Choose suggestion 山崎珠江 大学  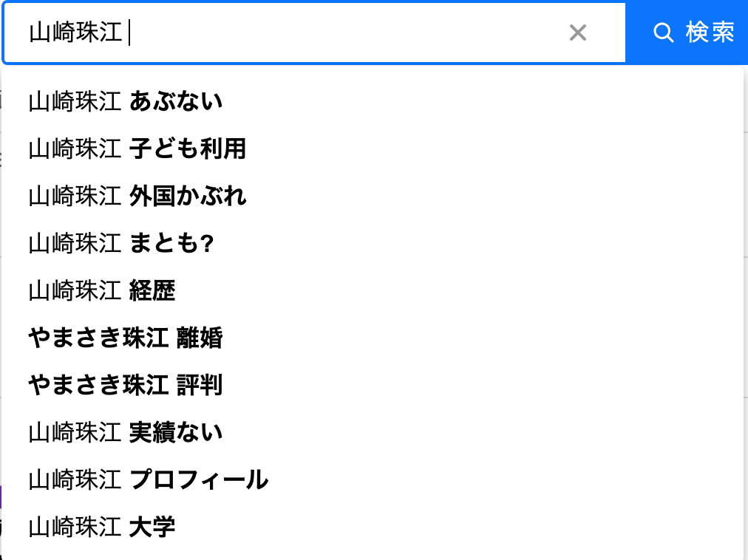(373, 527)
